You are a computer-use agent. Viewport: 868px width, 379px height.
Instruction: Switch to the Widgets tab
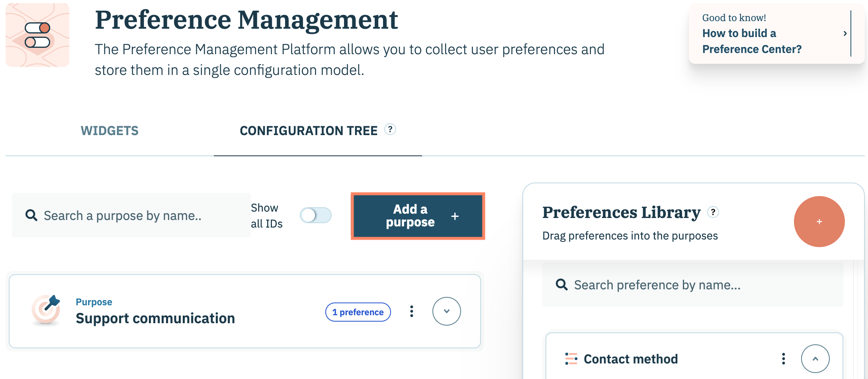click(109, 131)
